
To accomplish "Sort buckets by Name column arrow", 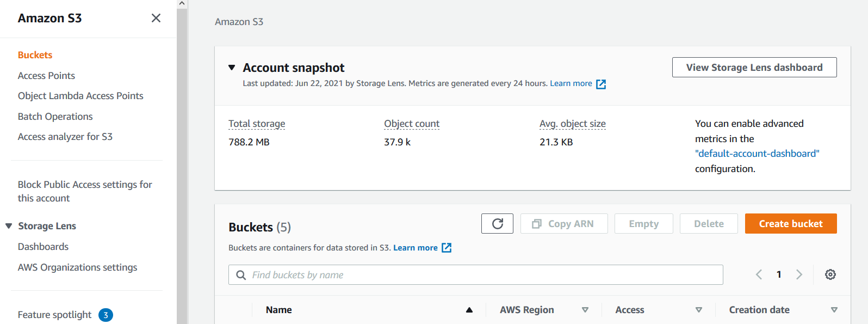I will pos(469,310).
